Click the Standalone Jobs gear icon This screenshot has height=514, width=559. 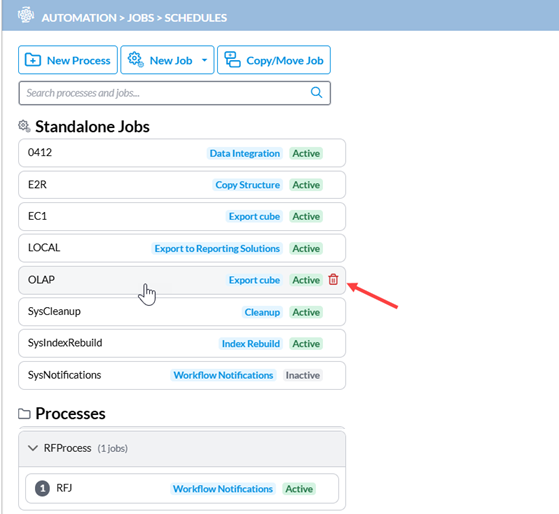(24, 126)
